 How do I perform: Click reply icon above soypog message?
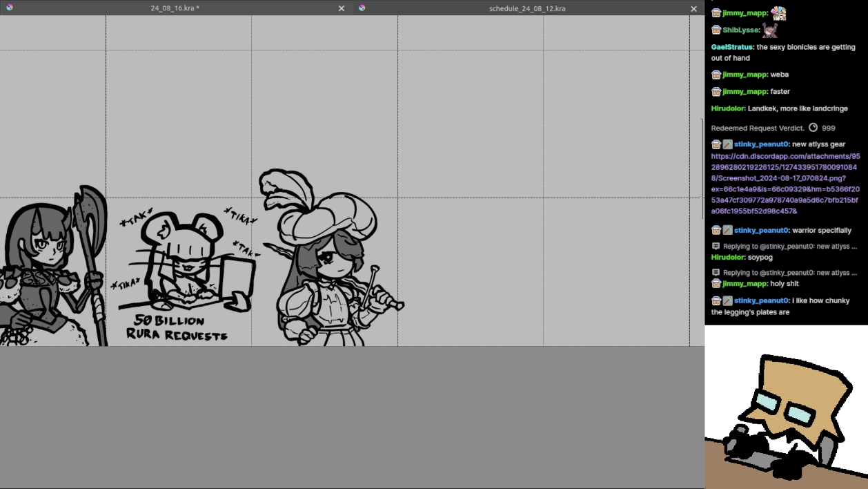[x=716, y=246]
